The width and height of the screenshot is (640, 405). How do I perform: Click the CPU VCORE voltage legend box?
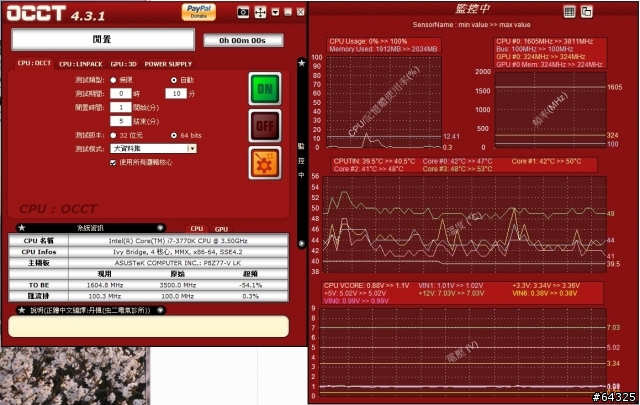click(x=463, y=293)
